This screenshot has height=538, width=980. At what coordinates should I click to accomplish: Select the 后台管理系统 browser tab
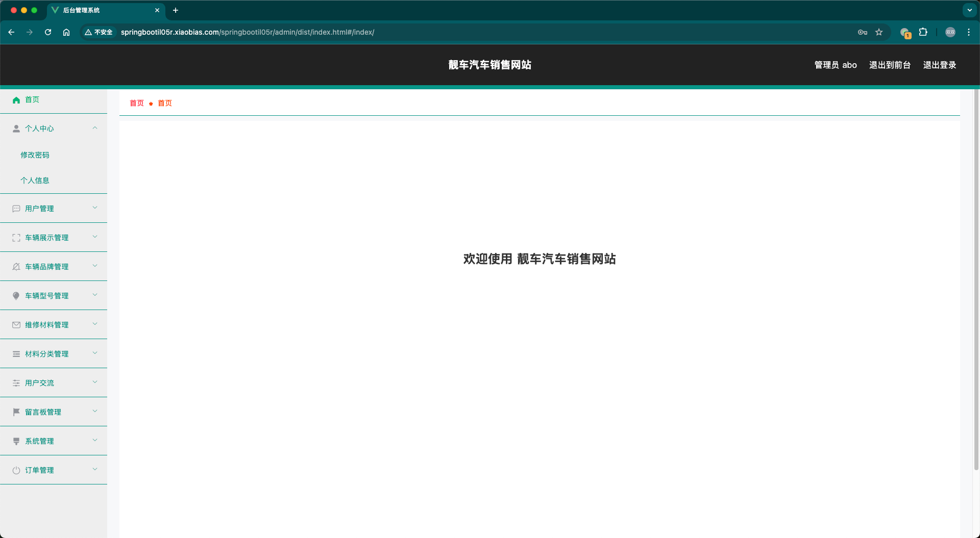(x=106, y=10)
